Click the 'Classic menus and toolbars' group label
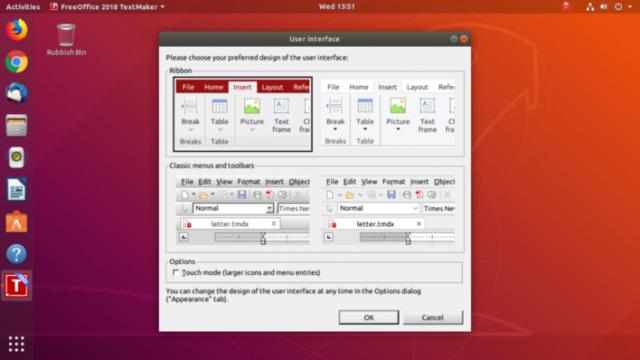640x360 pixels. (x=211, y=165)
